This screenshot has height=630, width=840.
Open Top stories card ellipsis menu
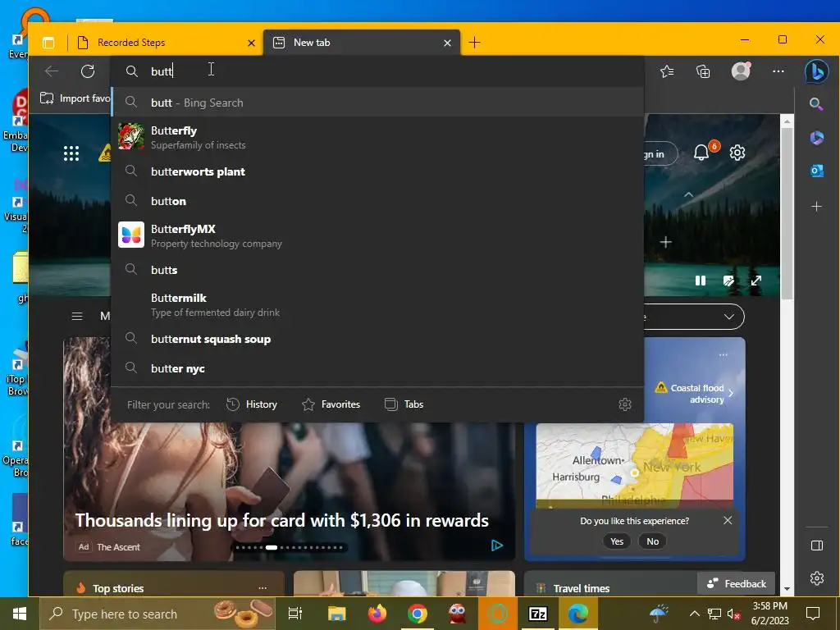(262, 587)
